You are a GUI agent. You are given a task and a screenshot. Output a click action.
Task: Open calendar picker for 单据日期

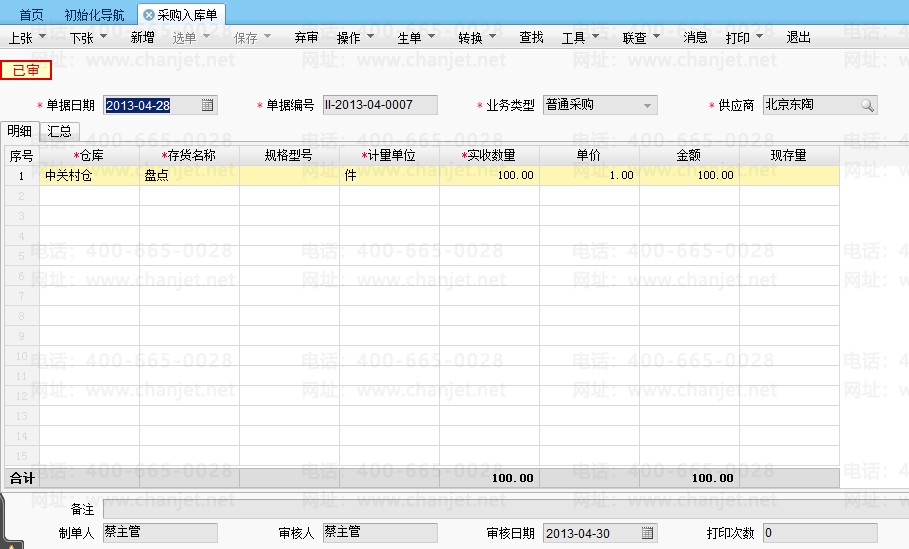click(x=207, y=105)
